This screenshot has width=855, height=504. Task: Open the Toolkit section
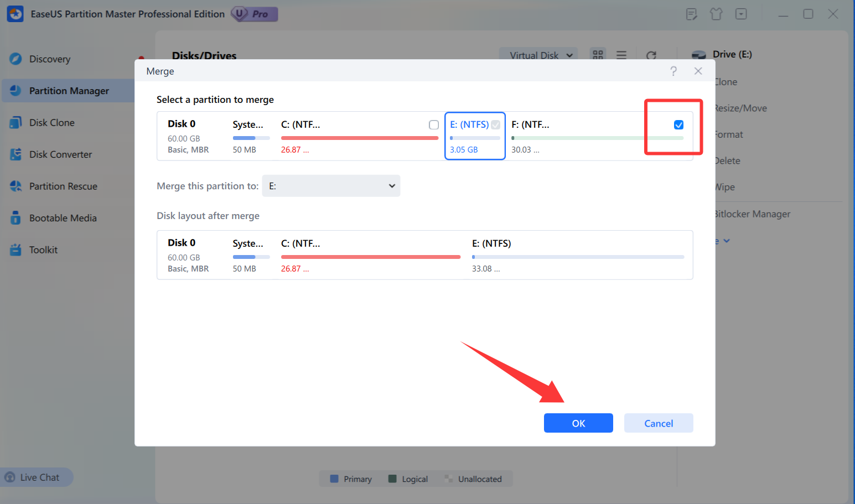[43, 250]
